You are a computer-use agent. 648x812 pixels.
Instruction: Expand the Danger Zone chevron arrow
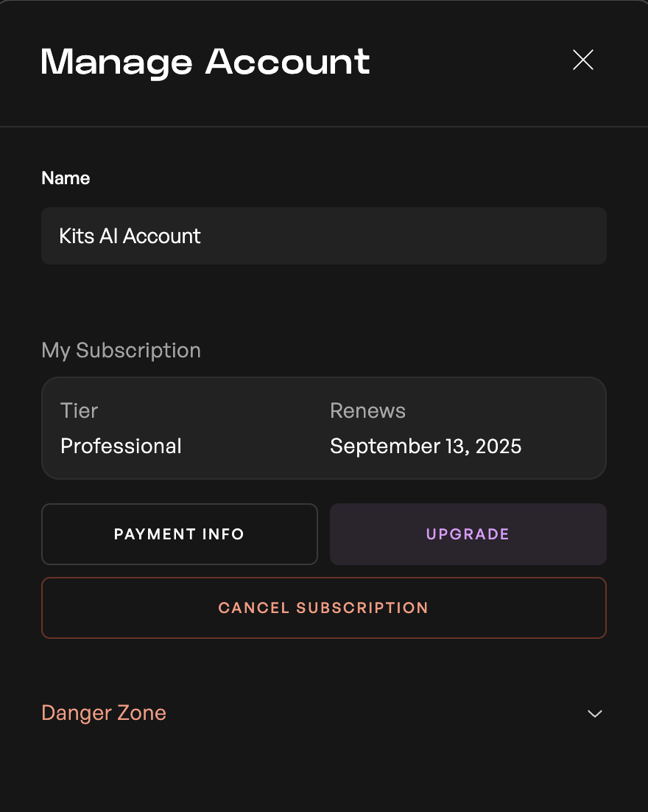click(x=594, y=713)
